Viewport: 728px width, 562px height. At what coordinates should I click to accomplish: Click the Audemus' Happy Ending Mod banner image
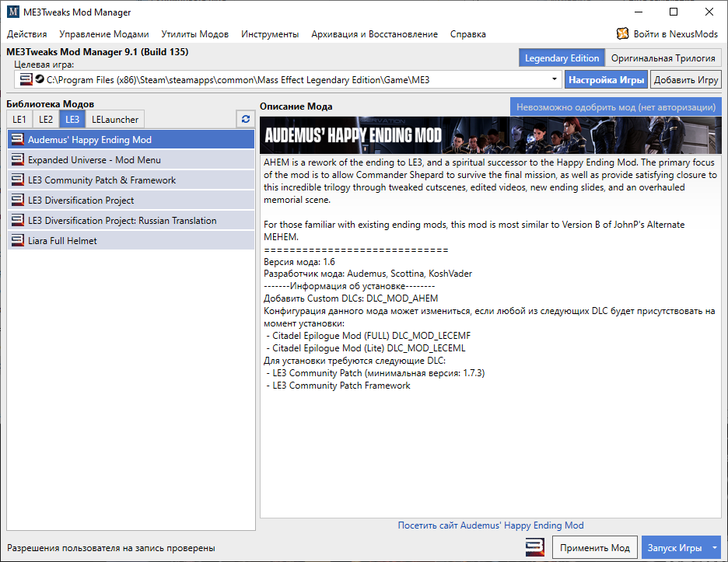coord(491,135)
